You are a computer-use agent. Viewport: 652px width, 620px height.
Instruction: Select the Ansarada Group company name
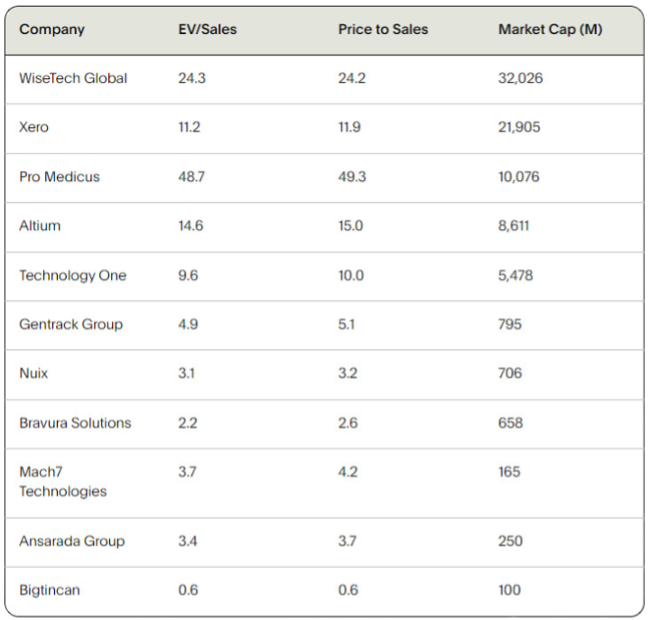72,541
